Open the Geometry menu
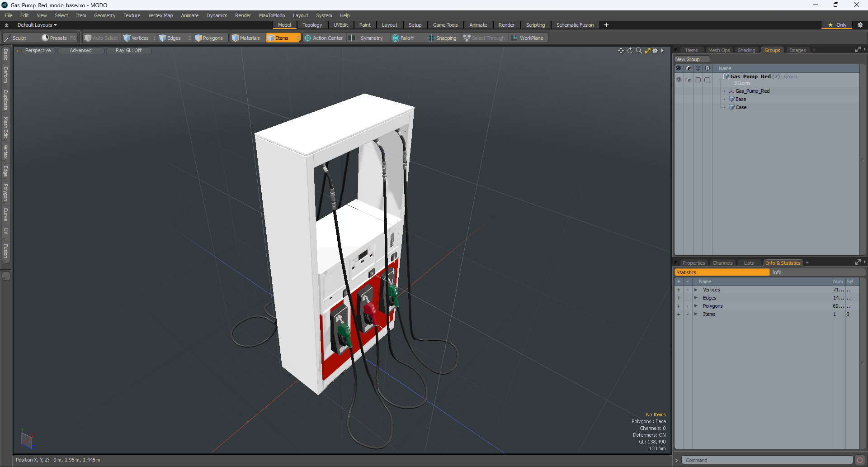Image resolution: width=868 pixels, height=467 pixels. coord(104,15)
